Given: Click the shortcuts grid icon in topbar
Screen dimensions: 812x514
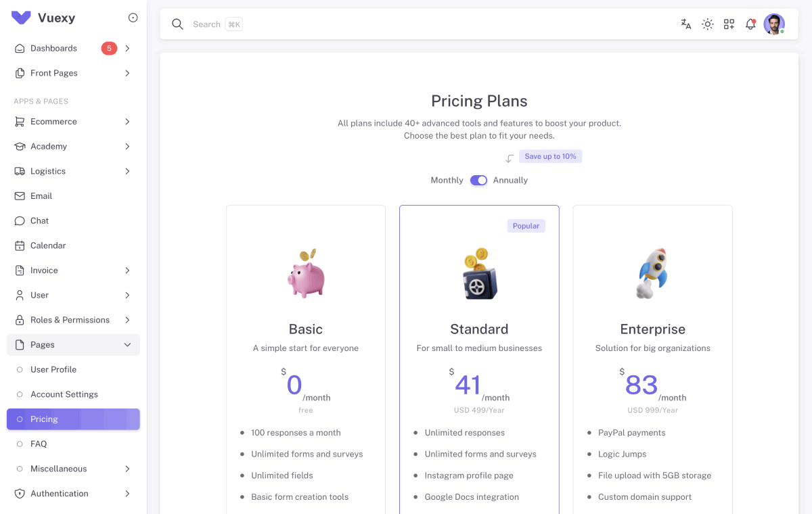Looking at the screenshot, I should coord(729,24).
